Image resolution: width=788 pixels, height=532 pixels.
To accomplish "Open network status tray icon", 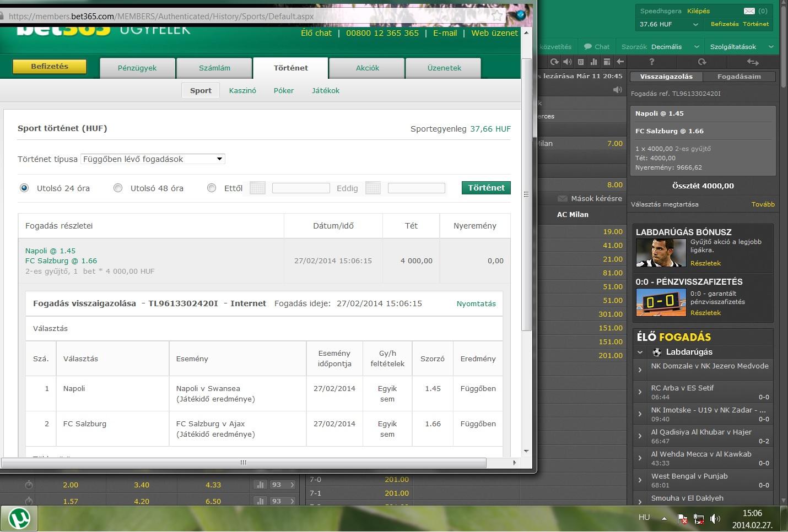I will pos(699,518).
